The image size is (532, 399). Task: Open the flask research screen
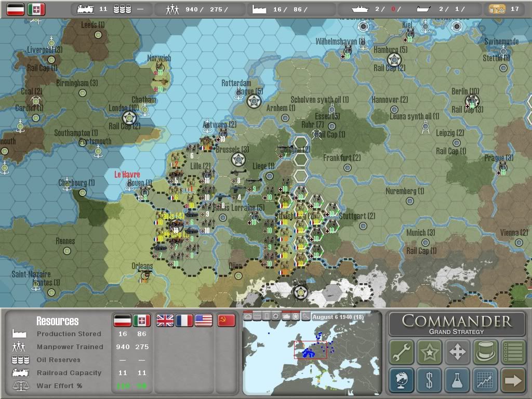click(x=457, y=380)
